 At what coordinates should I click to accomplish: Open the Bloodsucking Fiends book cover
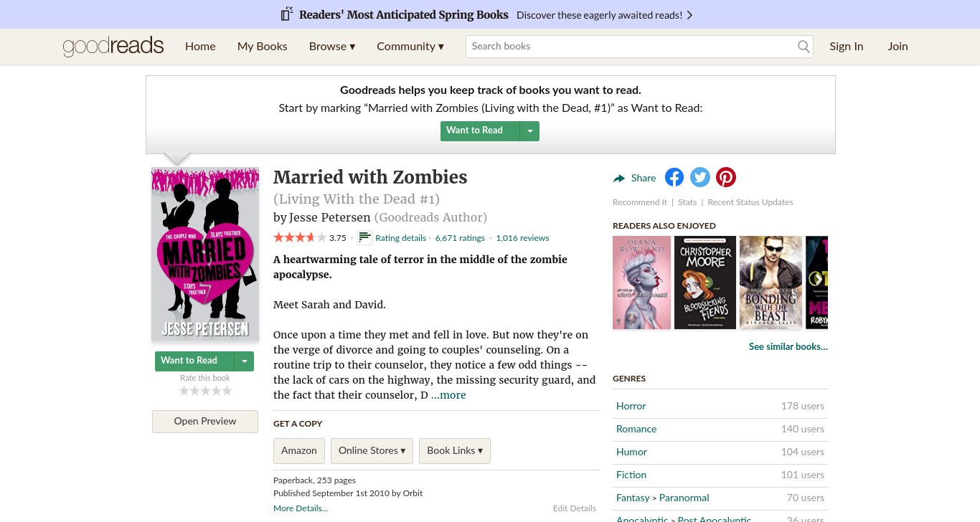pyautogui.click(x=705, y=283)
